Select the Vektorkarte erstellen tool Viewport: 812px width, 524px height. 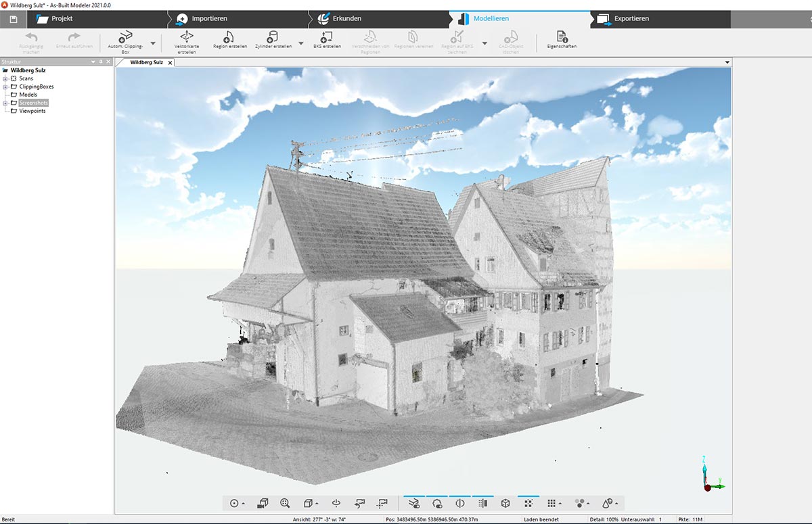[x=187, y=41]
